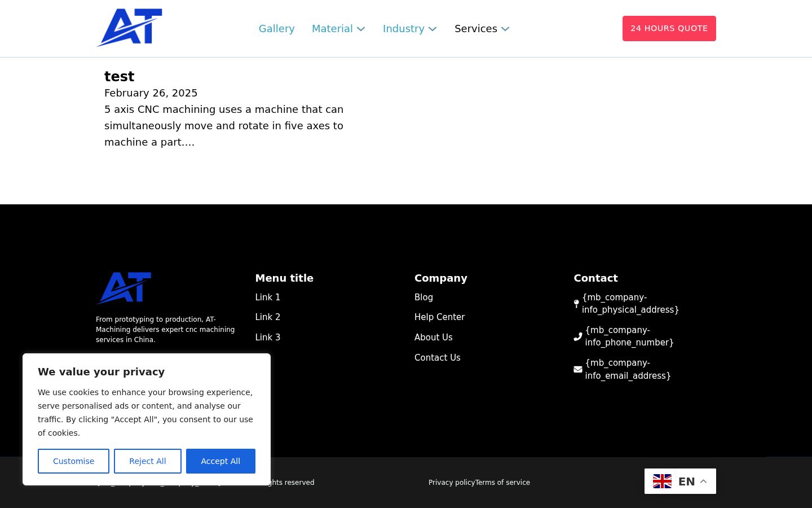Click the envelope email icon under Contact
812x508 pixels.
pos(578,369)
